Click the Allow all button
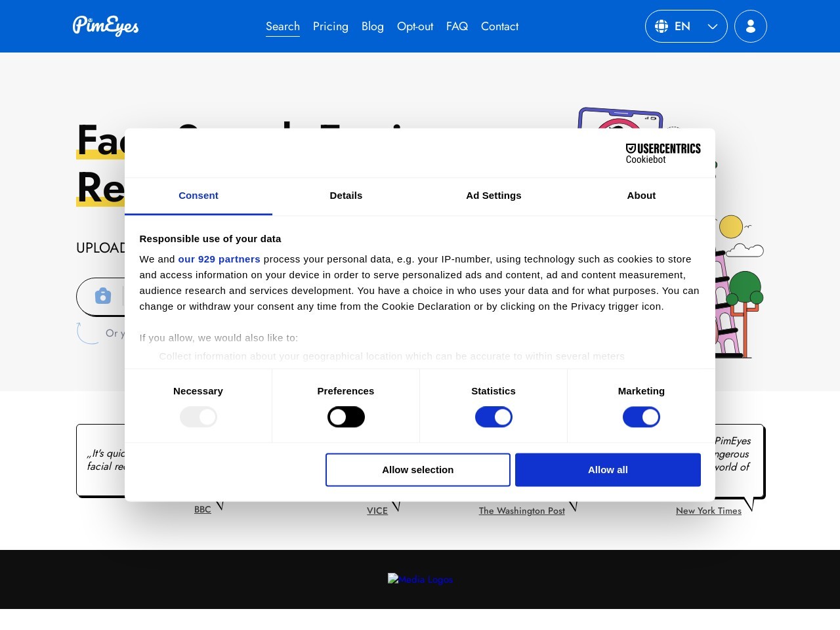 tap(608, 470)
